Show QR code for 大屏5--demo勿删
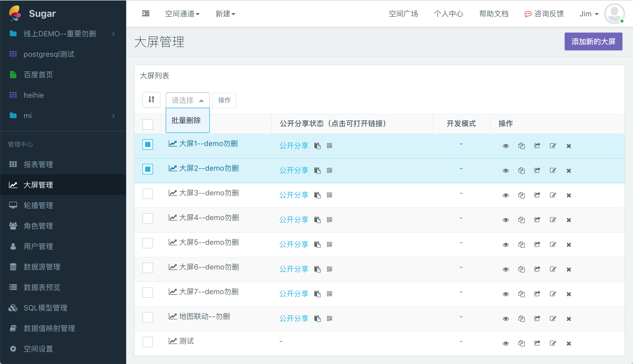This screenshot has height=364, width=633. click(x=329, y=245)
